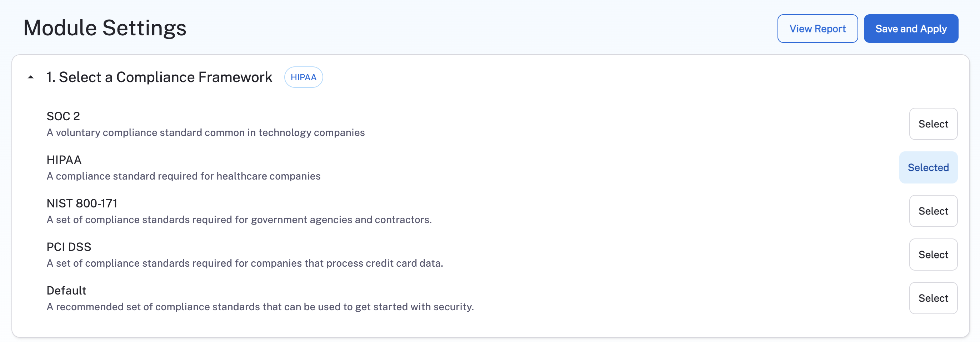Select the NIST 800-171 framework button
This screenshot has width=980, height=342.
[933, 211]
